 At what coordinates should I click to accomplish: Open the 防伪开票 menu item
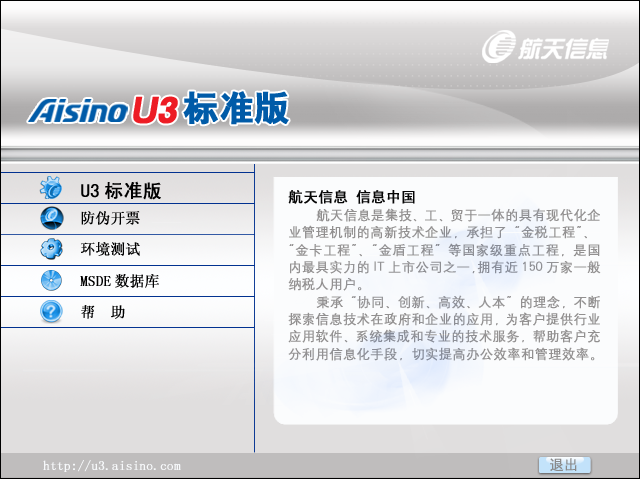110,218
